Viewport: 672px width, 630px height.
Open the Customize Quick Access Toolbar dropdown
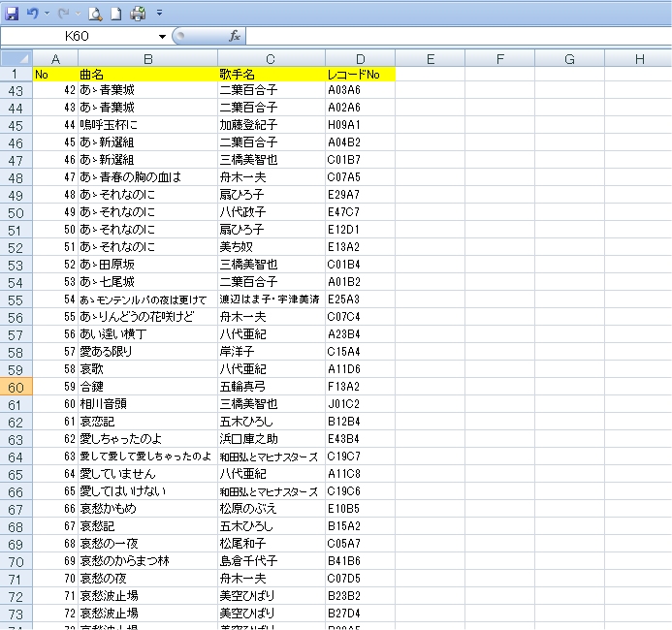pos(159,14)
